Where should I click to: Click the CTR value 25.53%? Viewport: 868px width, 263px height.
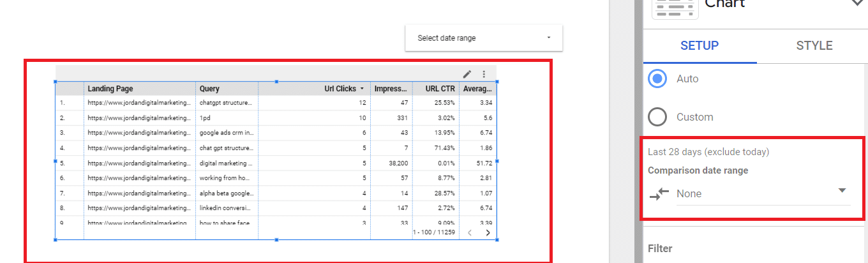444,102
